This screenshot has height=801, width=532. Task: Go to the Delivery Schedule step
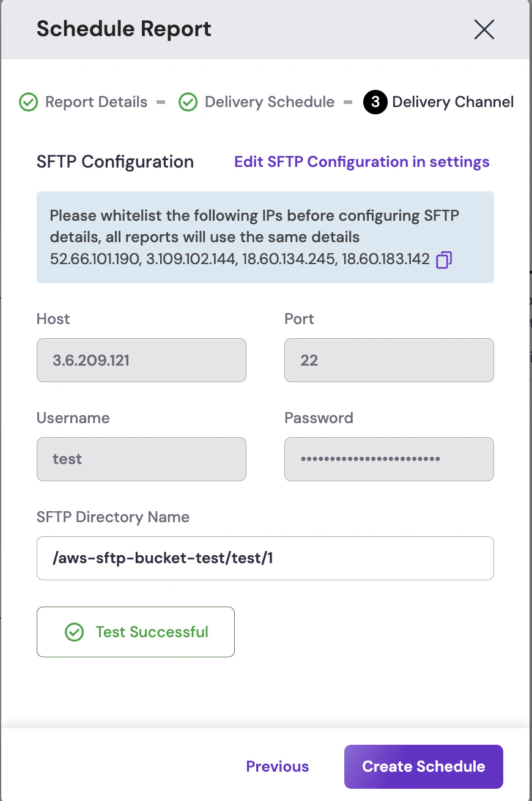tap(269, 102)
